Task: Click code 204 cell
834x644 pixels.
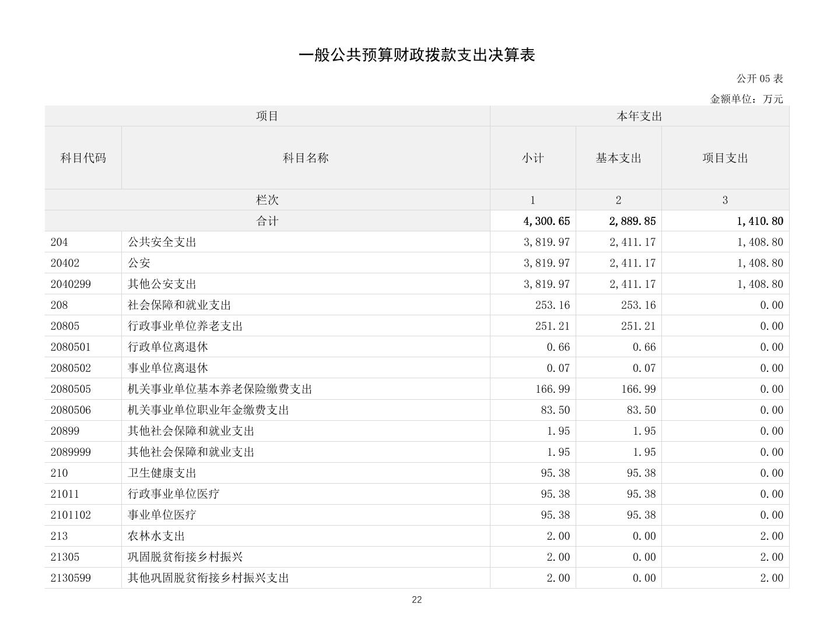Action: 83,242
